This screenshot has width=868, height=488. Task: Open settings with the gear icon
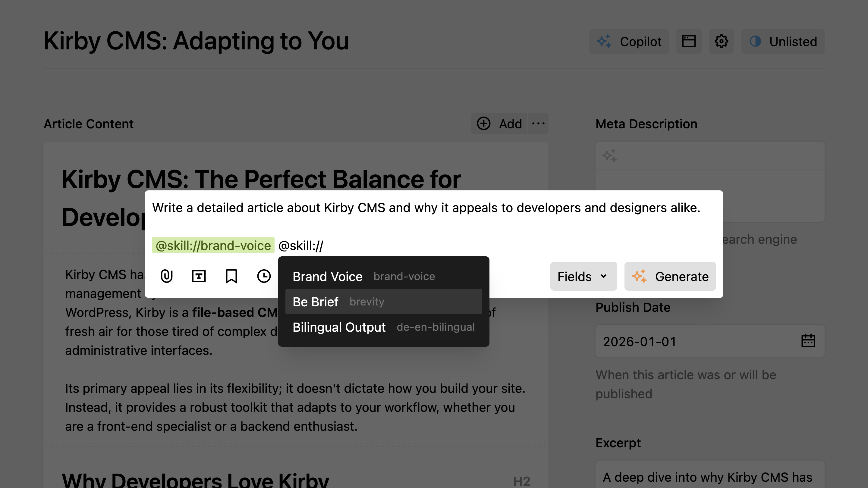point(722,41)
